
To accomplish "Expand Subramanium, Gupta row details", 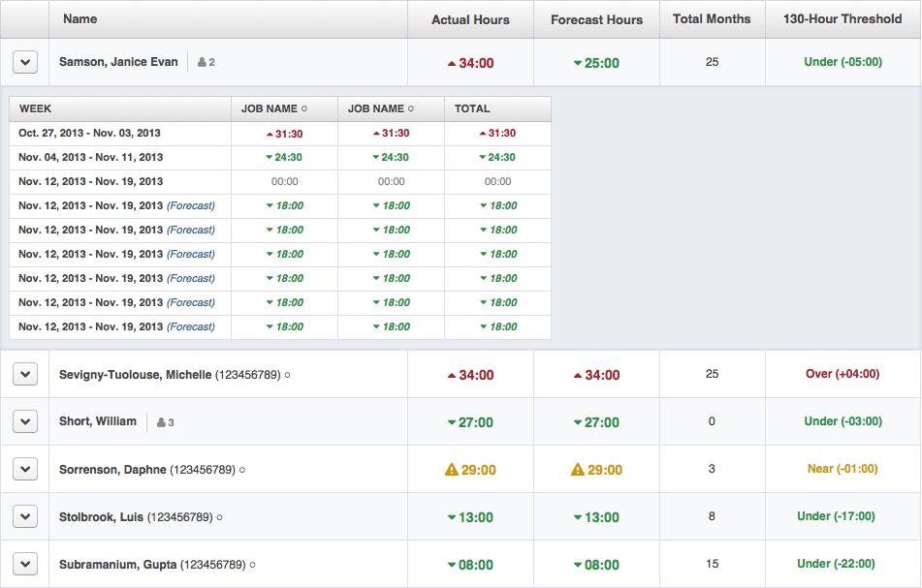I will point(25,565).
